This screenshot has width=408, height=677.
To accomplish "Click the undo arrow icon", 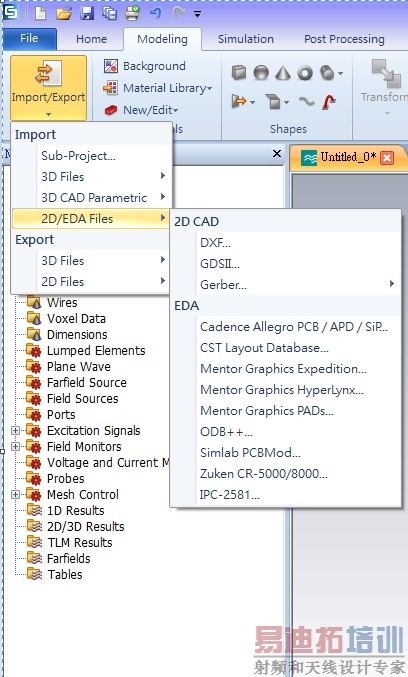I will [x=155, y=13].
